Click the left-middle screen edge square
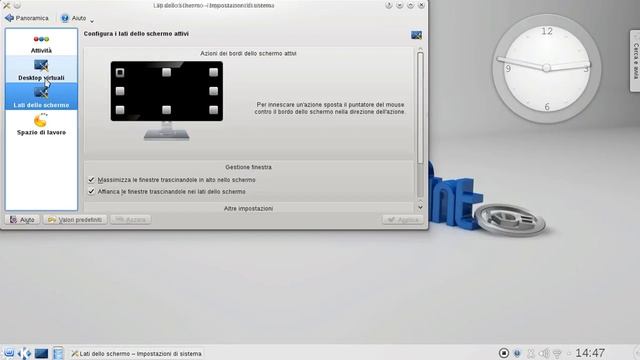This screenshot has width=640, height=360. click(x=120, y=91)
